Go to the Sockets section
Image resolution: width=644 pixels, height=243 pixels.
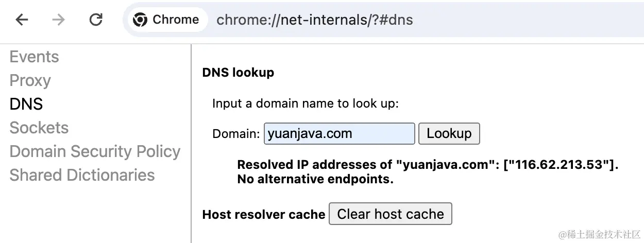[x=39, y=128]
